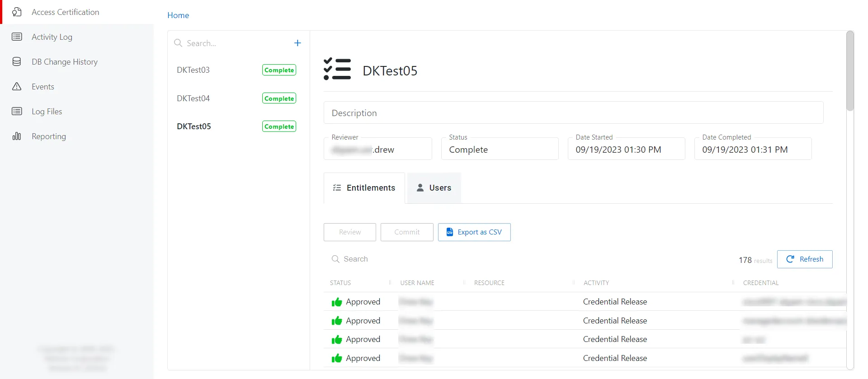Click the Date Started field
The image size is (868, 379).
tap(626, 149)
